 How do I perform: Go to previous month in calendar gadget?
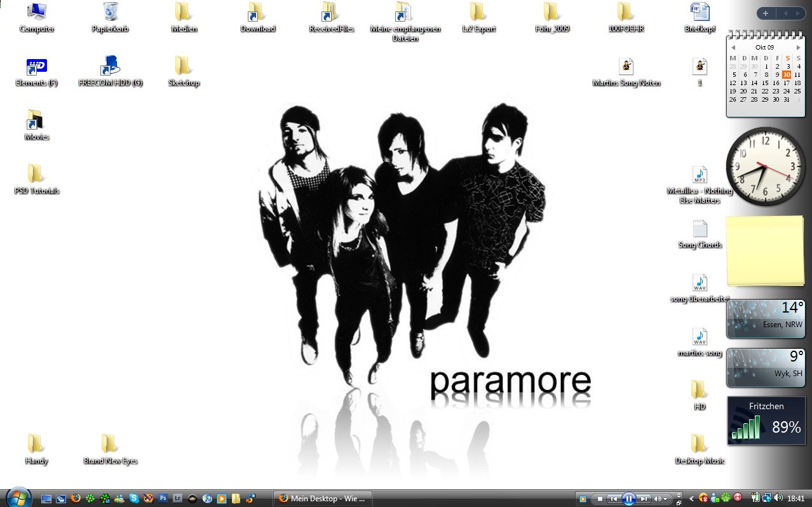pos(733,48)
